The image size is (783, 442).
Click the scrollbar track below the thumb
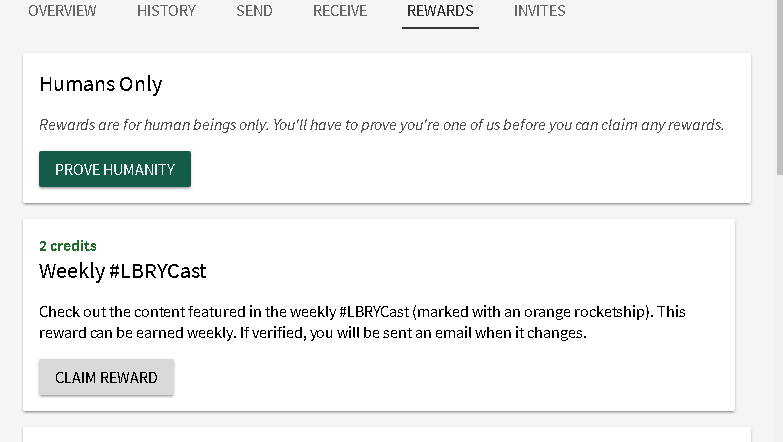click(x=778, y=300)
